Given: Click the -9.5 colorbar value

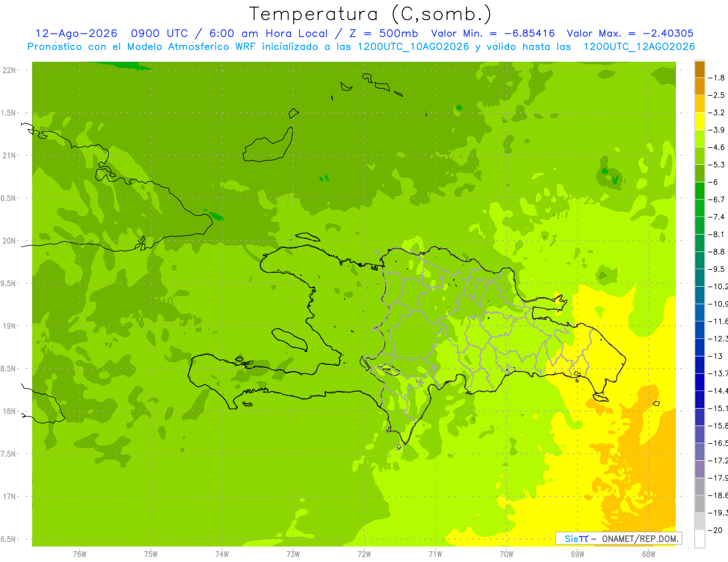Looking at the screenshot, I should click(x=716, y=269).
